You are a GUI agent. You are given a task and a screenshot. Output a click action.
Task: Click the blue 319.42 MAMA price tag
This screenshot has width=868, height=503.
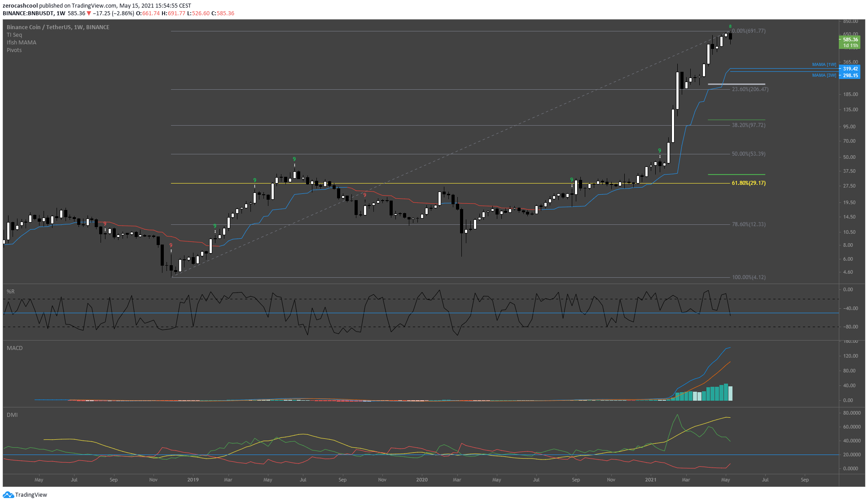pyautogui.click(x=850, y=69)
